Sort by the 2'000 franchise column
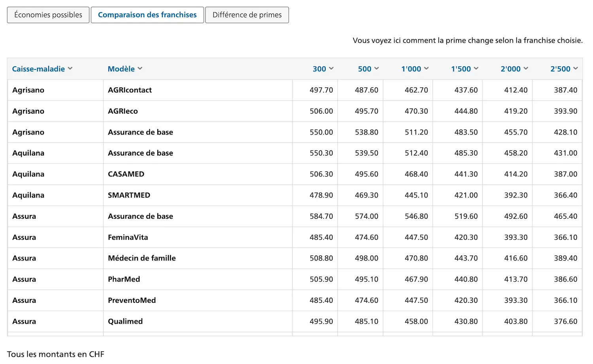 (x=515, y=69)
